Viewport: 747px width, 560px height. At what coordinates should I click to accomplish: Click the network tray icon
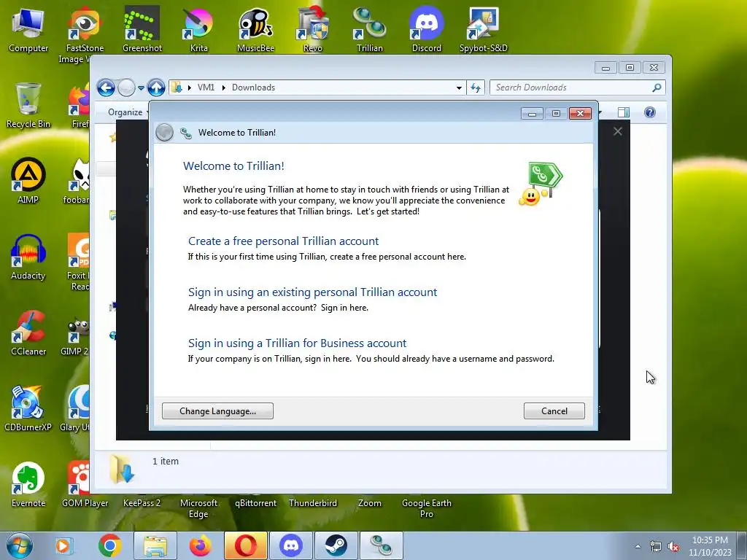pos(656,547)
